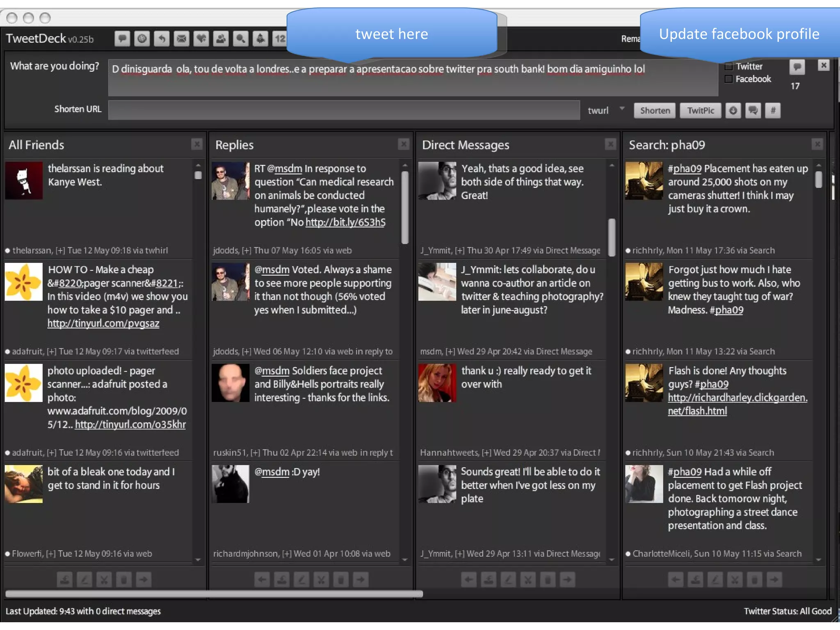The image size is (840, 630).
Task: Click the Favorites heart toolbar icon
Action: 201,39
